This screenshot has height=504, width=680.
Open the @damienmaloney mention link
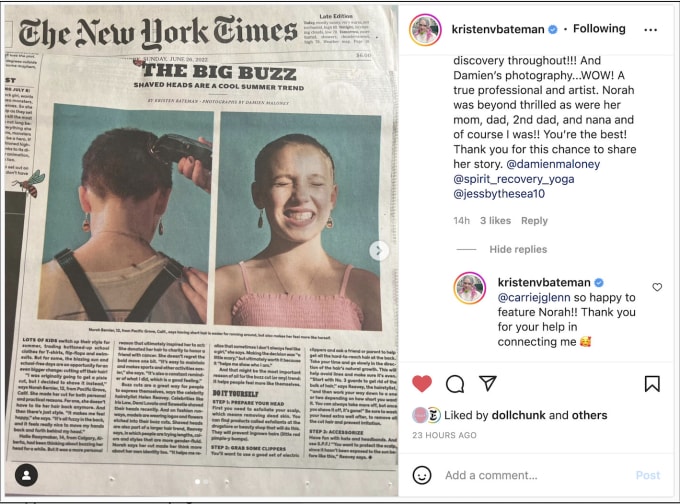(553, 164)
